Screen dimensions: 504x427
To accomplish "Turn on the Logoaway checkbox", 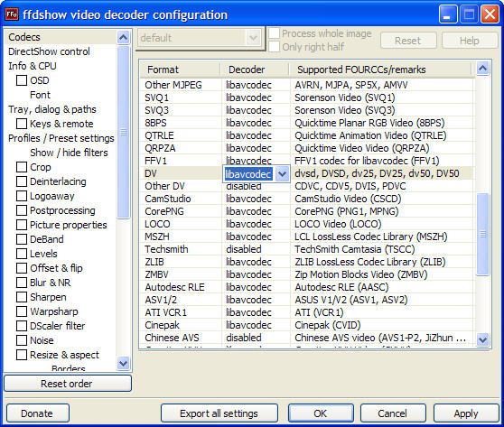I will (x=22, y=196).
